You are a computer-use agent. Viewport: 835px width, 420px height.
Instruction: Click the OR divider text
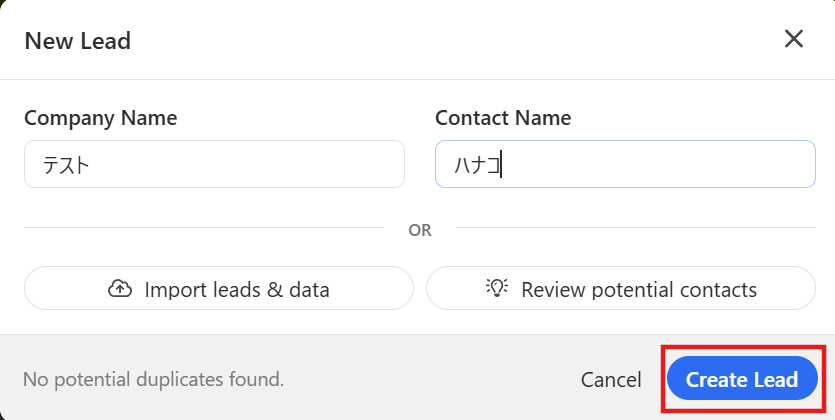coord(420,230)
